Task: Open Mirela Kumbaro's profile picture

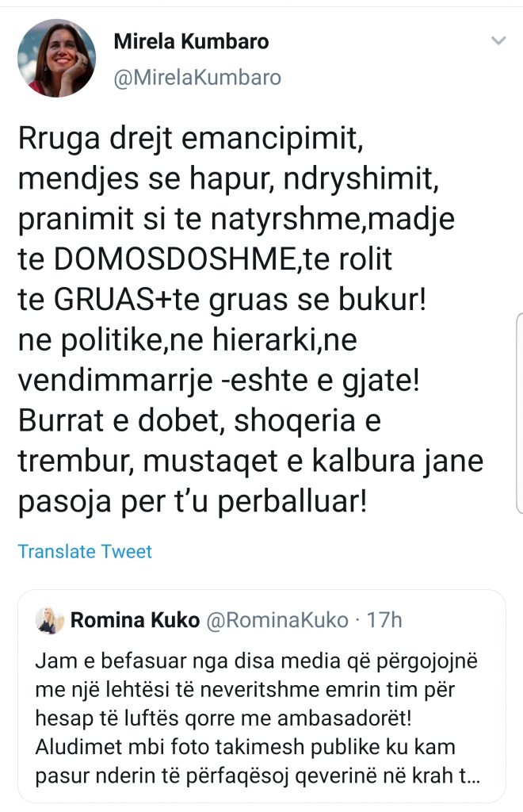Action: (x=56, y=58)
